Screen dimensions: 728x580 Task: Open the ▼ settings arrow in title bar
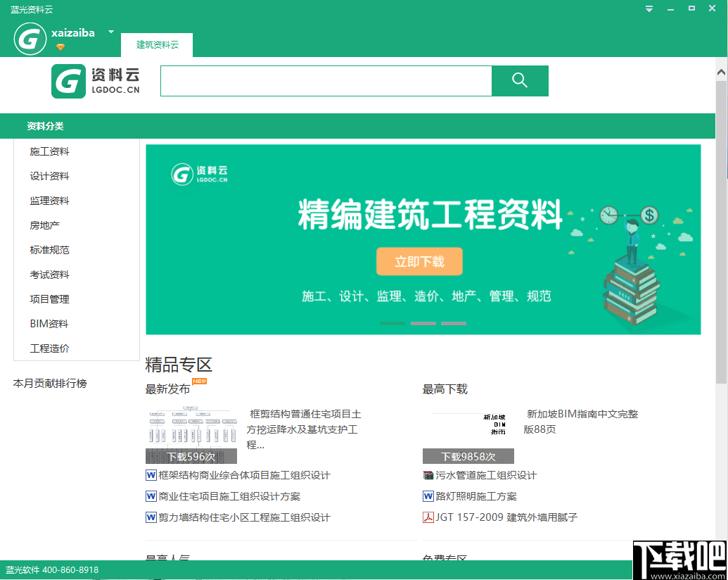pyautogui.click(x=649, y=9)
